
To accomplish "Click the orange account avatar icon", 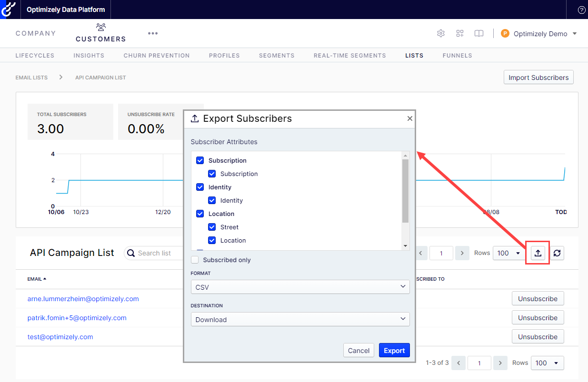I will click(x=505, y=33).
